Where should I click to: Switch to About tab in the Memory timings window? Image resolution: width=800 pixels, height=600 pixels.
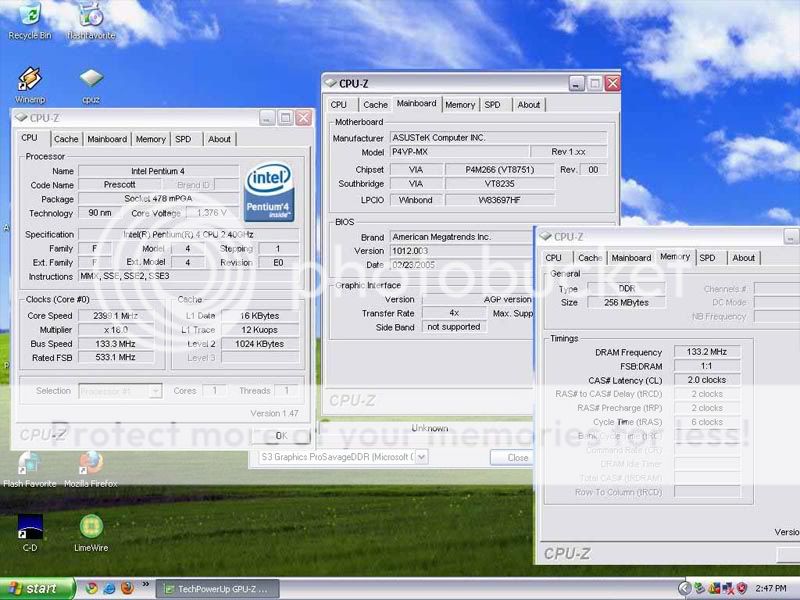[x=743, y=258]
